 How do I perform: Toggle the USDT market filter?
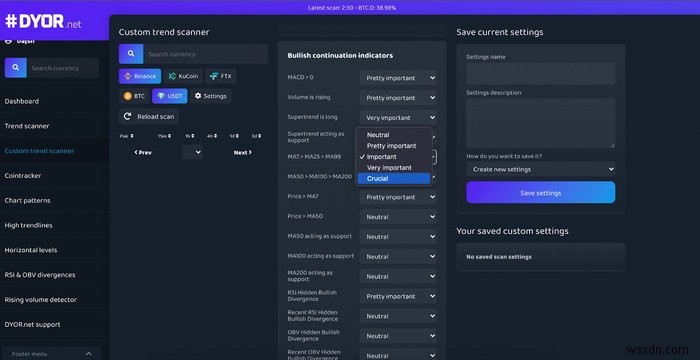click(x=170, y=96)
